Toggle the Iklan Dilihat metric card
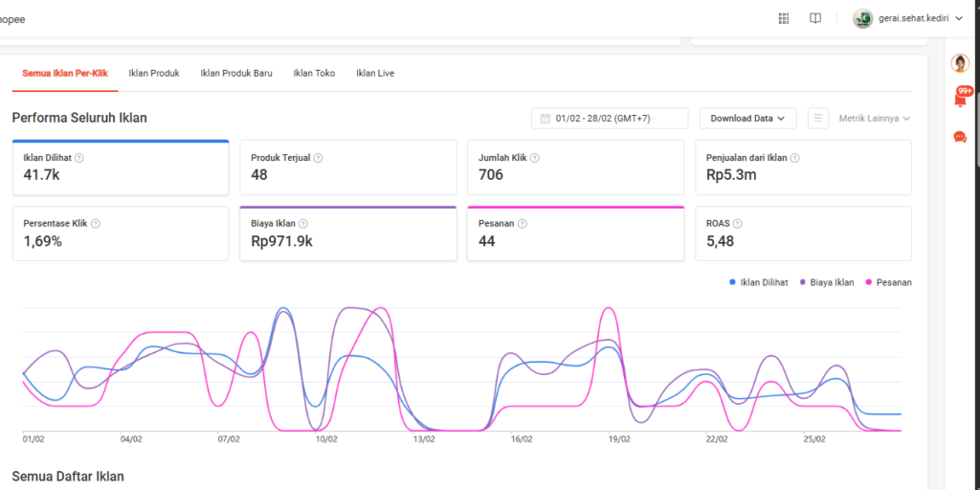980x490 pixels. click(121, 168)
